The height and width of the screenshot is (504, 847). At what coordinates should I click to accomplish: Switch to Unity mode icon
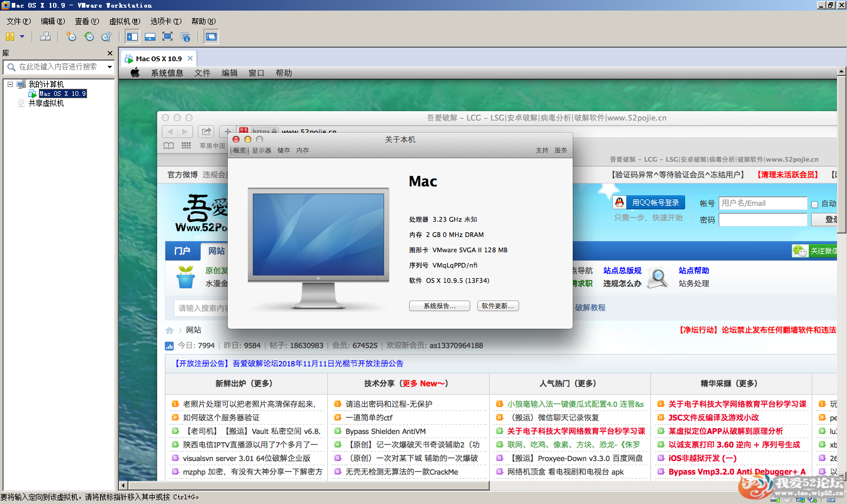[x=185, y=36]
